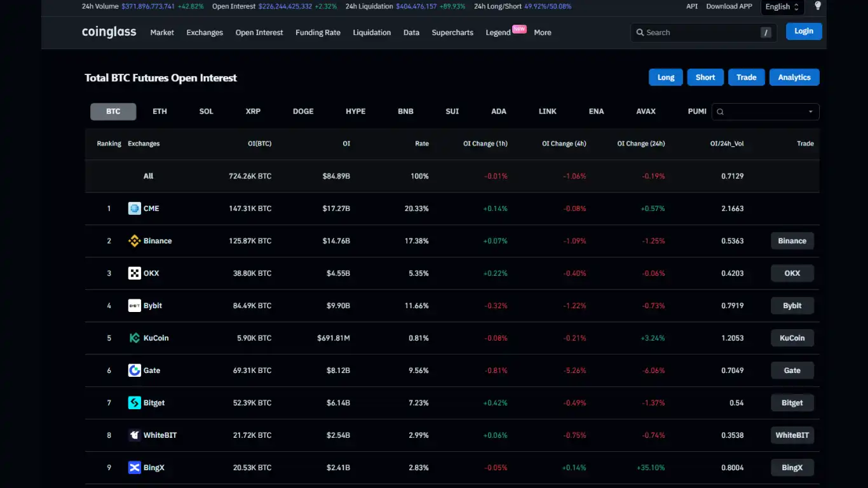
Task: Switch to the DOGE coin tab
Action: click(x=303, y=111)
